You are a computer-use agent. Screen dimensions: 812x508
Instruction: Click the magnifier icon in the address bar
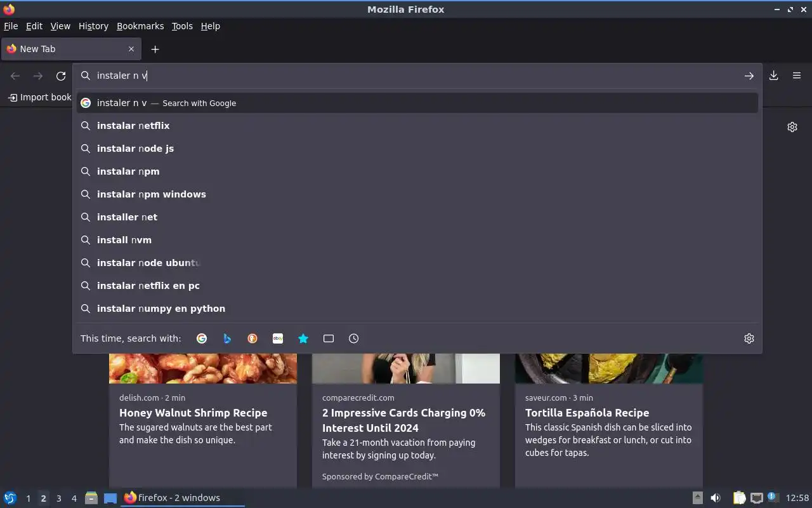point(86,76)
